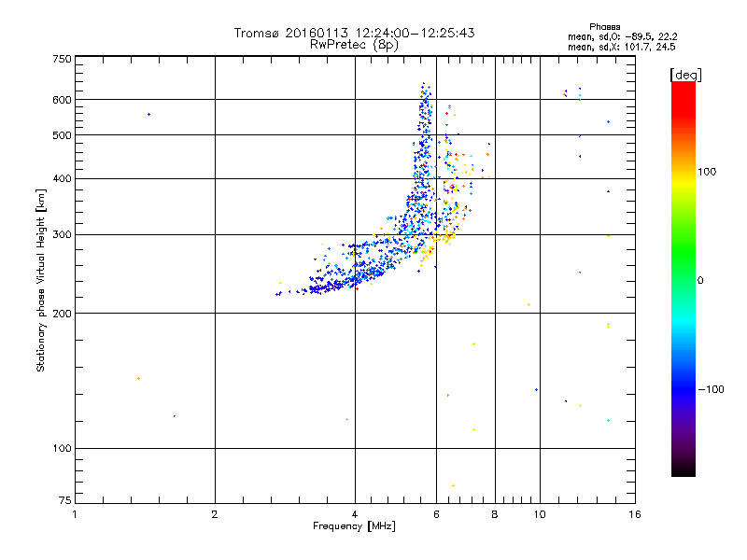The image size is (747, 560).
Task: Click the colorbar tick label '0'
Action: point(700,281)
